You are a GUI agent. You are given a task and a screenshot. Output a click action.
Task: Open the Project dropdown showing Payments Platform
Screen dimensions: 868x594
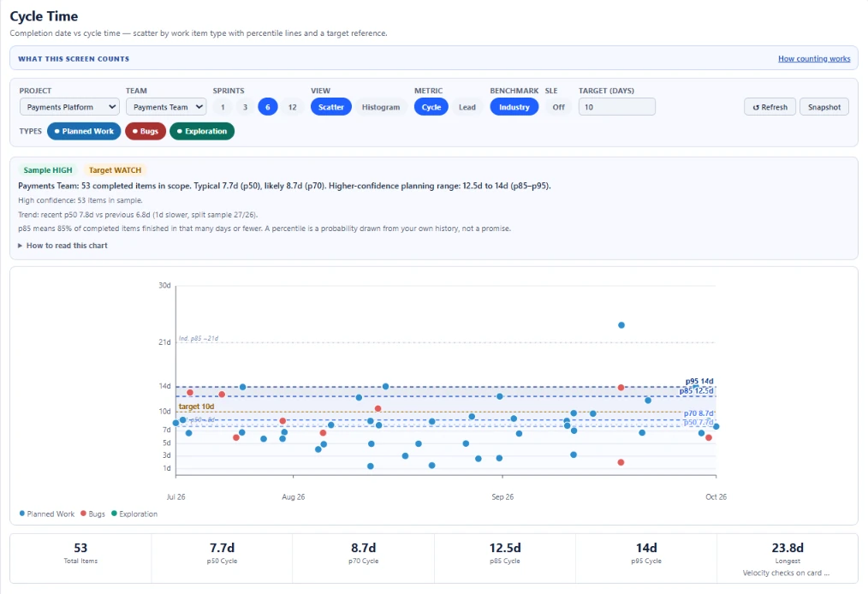(x=69, y=107)
